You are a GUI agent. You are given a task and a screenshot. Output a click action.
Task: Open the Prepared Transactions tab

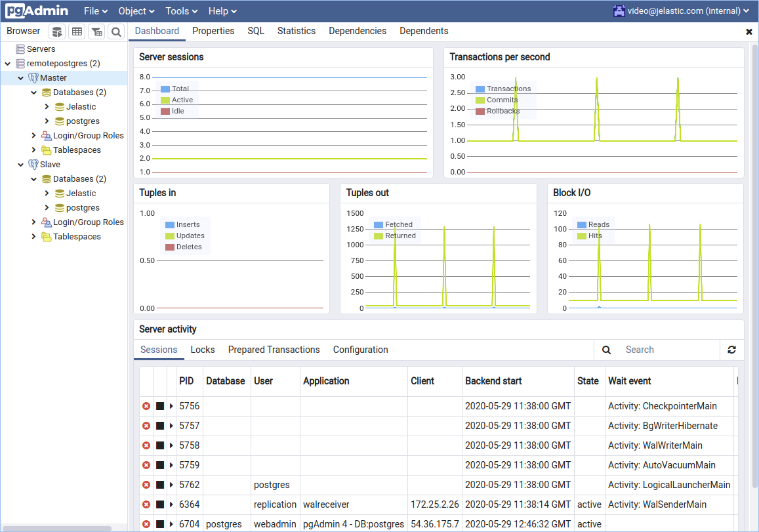click(274, 350)
